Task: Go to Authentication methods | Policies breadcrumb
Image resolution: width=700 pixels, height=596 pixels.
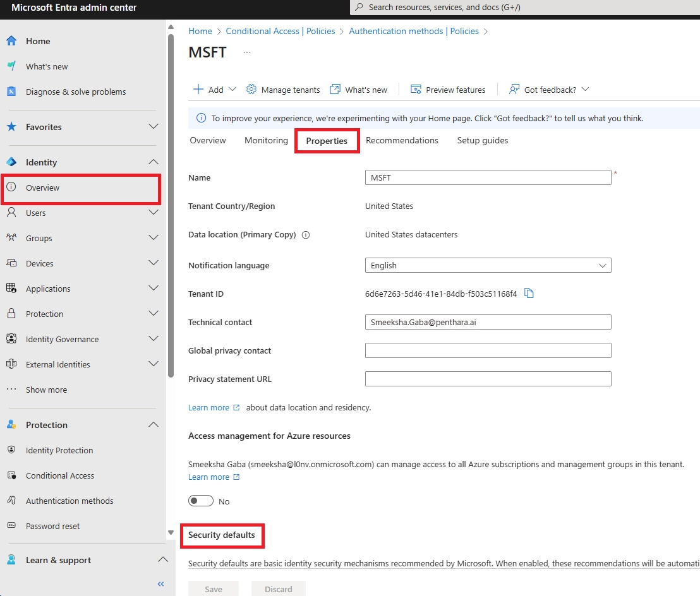Action: [414, 31]
